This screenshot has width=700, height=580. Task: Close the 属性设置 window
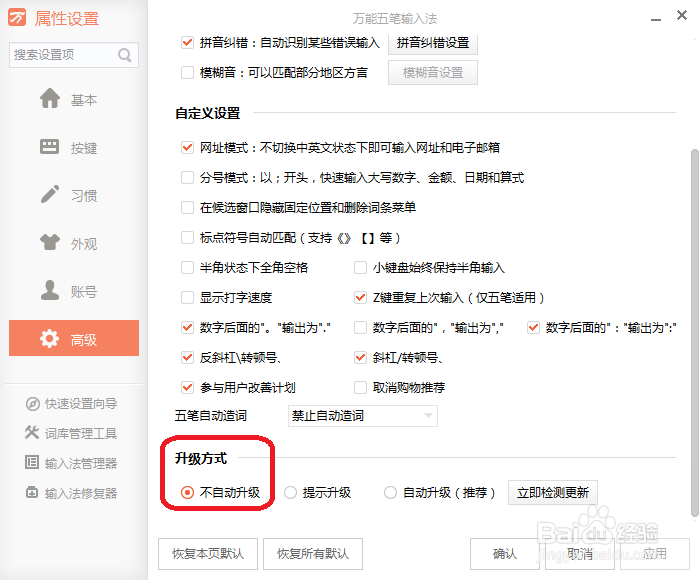[682, 16]
